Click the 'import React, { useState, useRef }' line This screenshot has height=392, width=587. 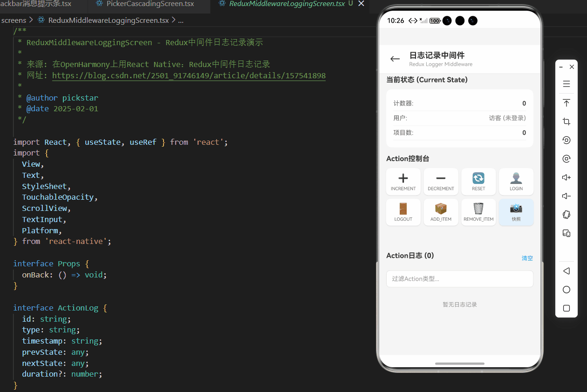[121, 142]
